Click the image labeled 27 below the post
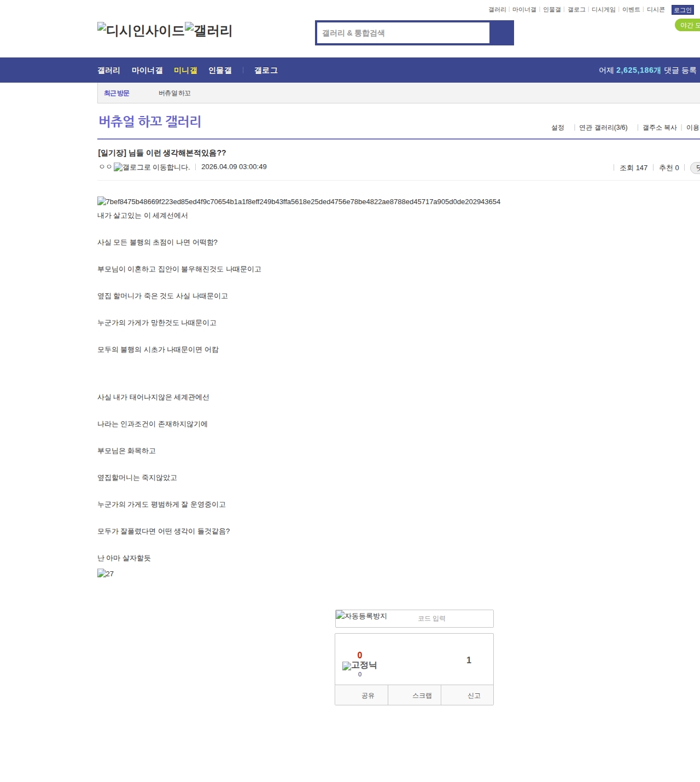700x782 pixels. [106, 574]
